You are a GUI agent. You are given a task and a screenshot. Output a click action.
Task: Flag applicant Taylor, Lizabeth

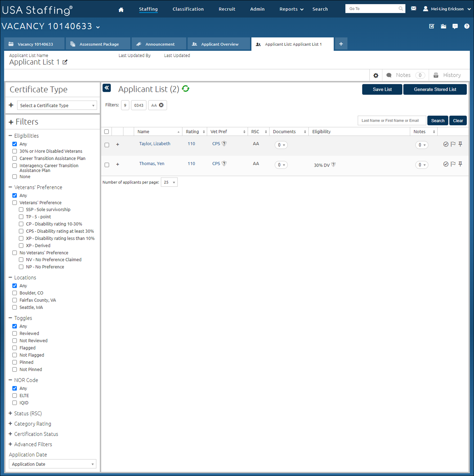pyautogui.click(x=453, y=144)
